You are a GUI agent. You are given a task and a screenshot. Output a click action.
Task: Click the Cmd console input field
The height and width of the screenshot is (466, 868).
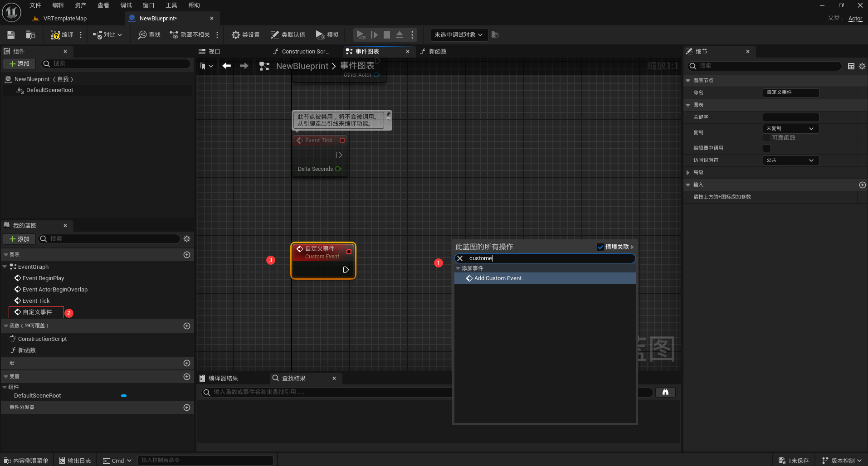(205, 460)
